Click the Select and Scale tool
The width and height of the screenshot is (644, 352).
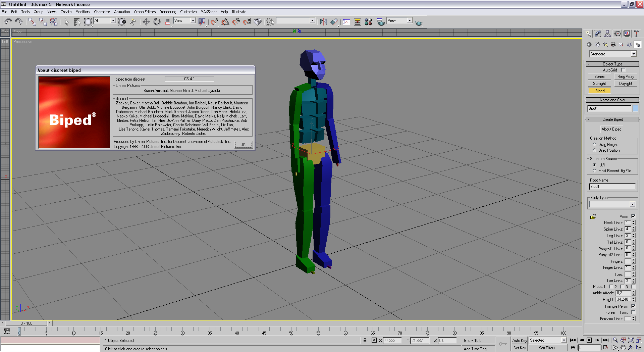168,22
